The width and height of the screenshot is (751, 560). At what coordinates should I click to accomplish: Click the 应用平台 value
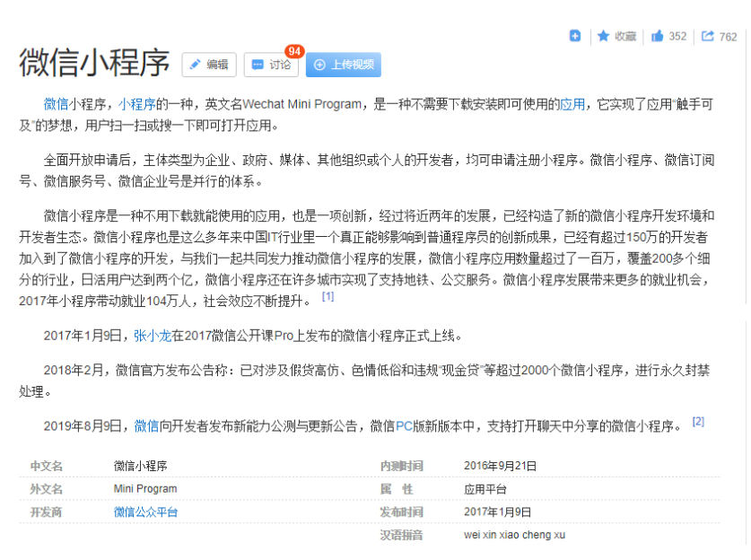tap(485, 489)
